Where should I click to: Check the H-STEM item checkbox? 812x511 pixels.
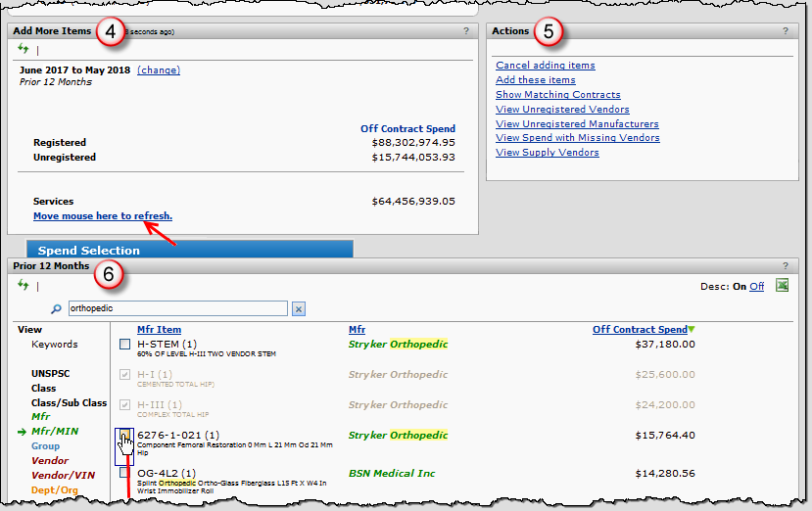[x=124, y=345]
